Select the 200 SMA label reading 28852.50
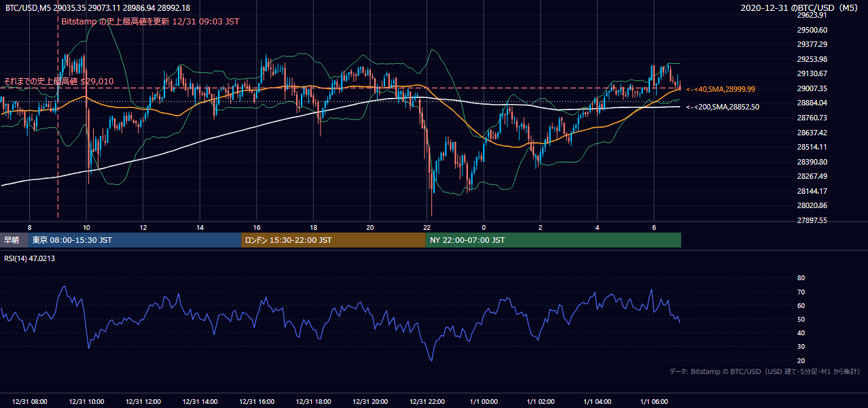Screen dimensions: 868x408 pyautogui.click(x=723, y=107)
